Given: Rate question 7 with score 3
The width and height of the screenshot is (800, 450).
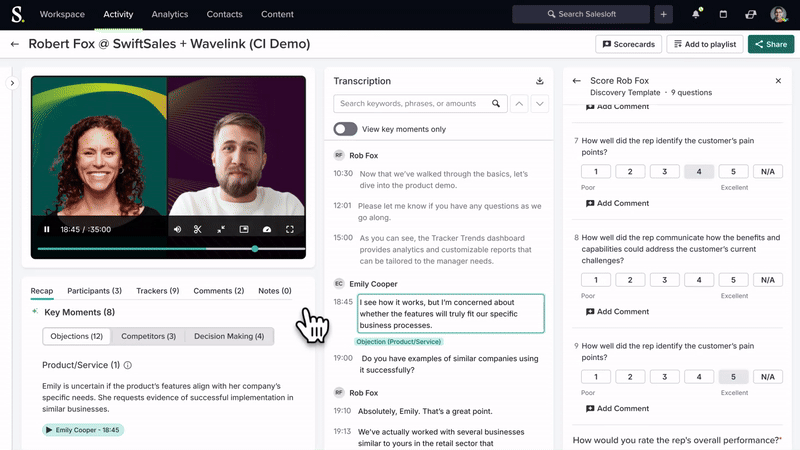Looking at the screenshot, I should tap(664, 171).
